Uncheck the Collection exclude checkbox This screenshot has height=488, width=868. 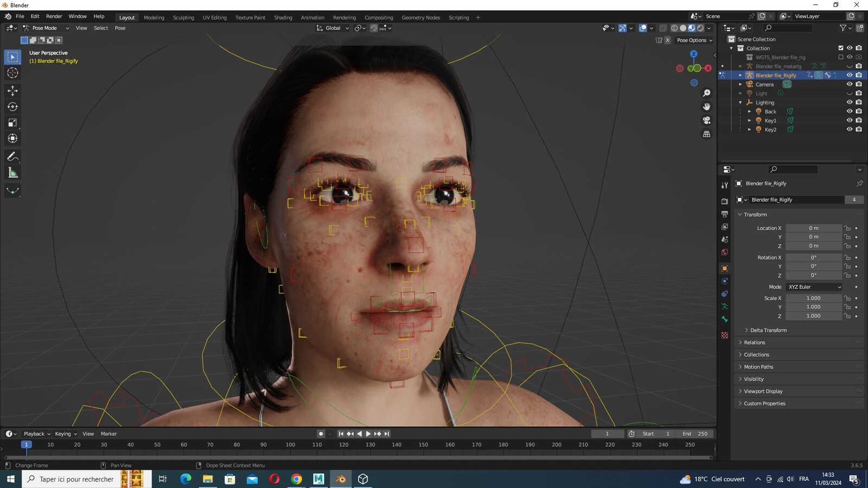[x=841, y=48]
